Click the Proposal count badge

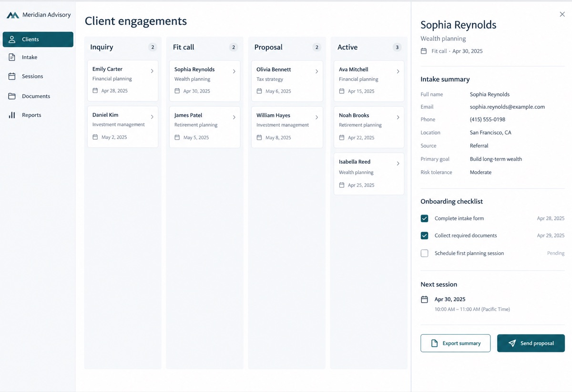(x=317, y=47)
